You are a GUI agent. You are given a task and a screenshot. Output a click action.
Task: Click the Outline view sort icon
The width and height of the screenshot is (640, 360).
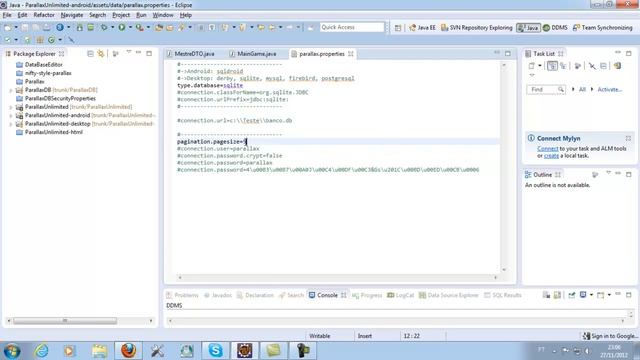pyautogui.click(x=595, y=175)
